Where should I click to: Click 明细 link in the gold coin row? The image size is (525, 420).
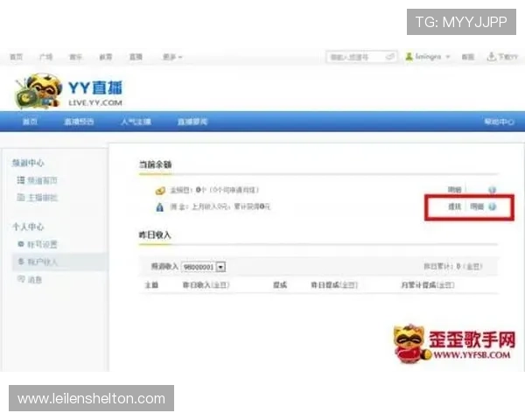coord(455,190)
